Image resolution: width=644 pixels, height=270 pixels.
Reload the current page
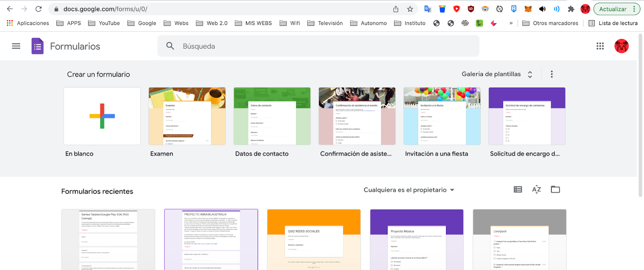[39, 9]
